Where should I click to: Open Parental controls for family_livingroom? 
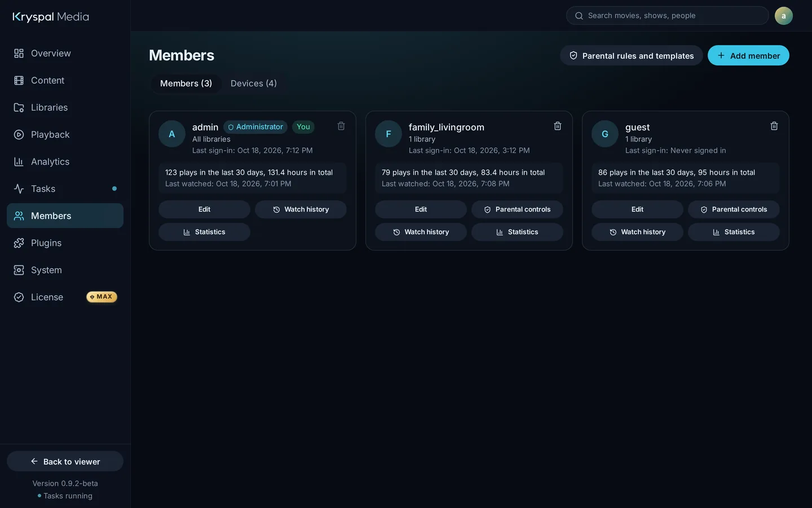tap(517, 209)
